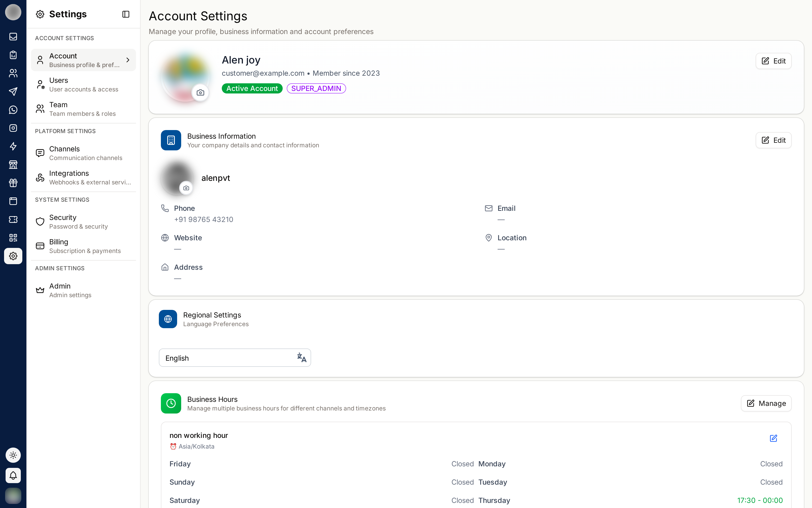Edit the Alen joy profile
Image resolution: width=812 pixels, height=508 pixels.
pyautogui.click(x=773, y=61)
